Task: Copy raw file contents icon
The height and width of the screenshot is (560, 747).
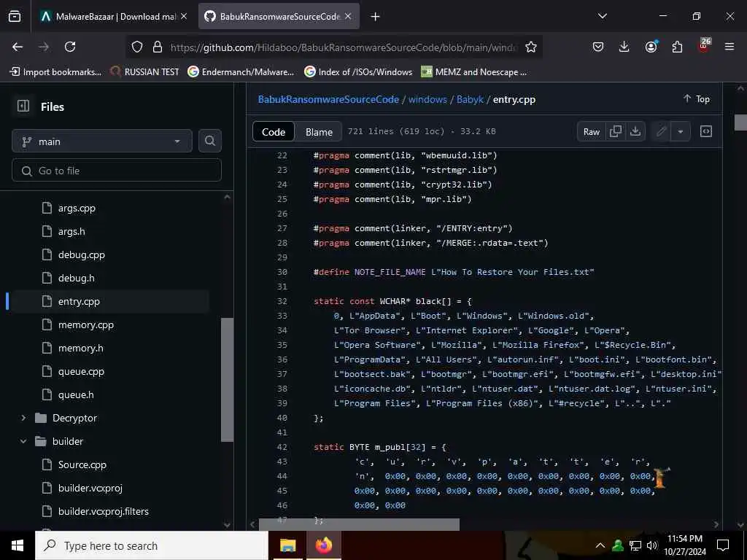Action: 616,131
